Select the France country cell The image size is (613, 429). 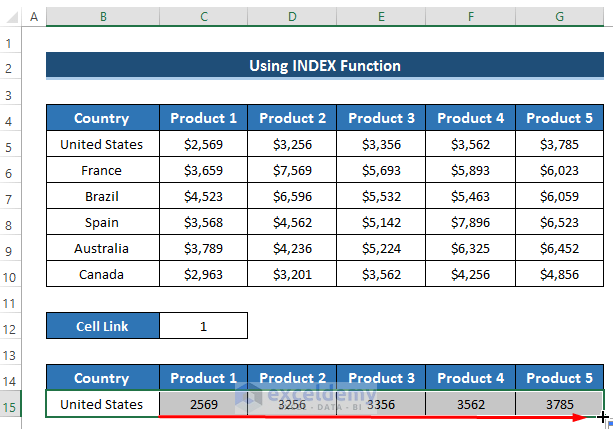pyautogui.click(x=101, y=170)
